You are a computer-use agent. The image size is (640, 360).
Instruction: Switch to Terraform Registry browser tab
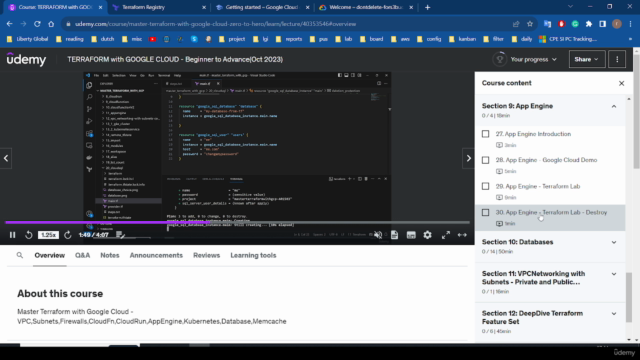click(159, 7)
